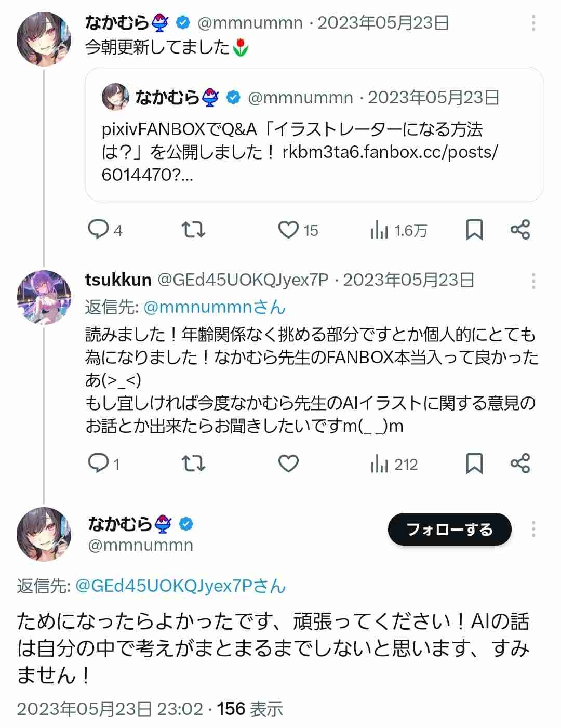Click the フォローする button
561x728 pixels.
tap(449, 530)
